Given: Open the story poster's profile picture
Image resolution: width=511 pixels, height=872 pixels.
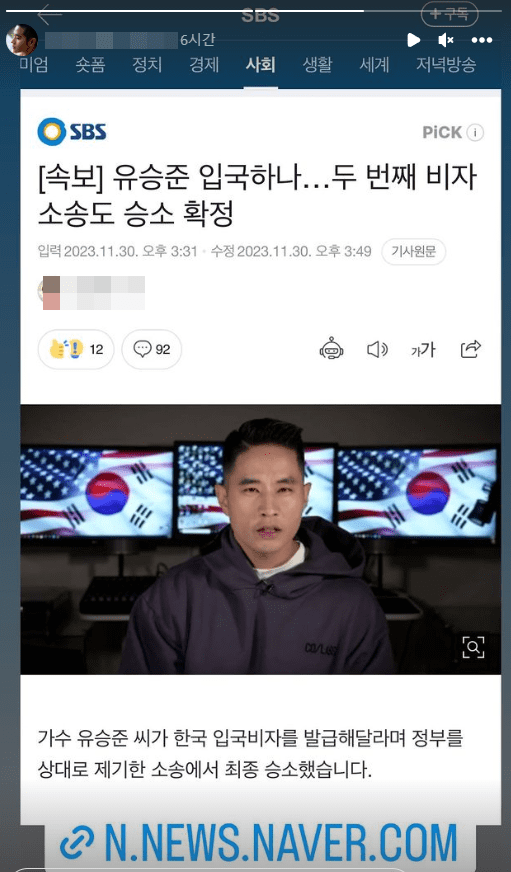Looking at the screenshot, I should click(x=22, y=39).
